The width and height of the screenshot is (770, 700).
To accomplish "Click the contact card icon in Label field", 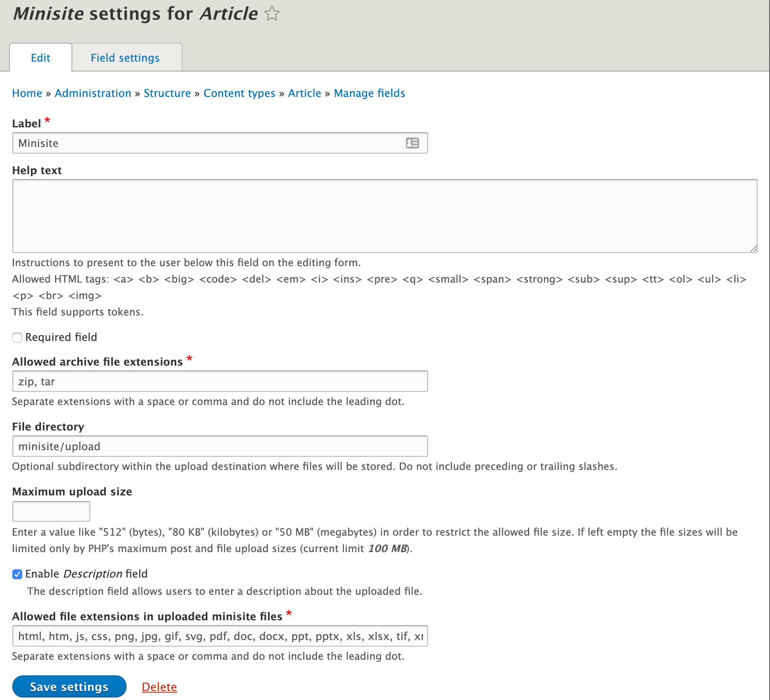I will [x=412, y=143].
